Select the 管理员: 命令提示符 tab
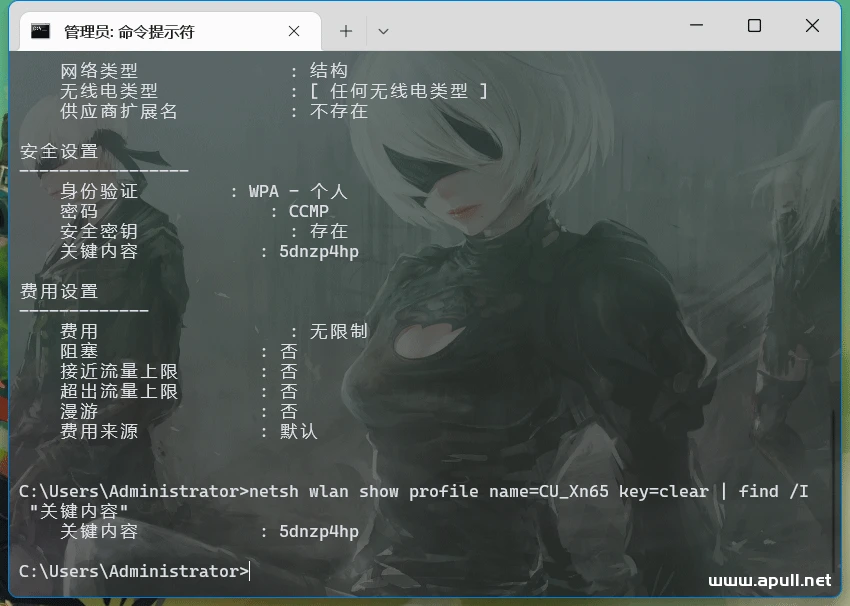This screenshot has height=606, width=850. (x=170, y=31)
